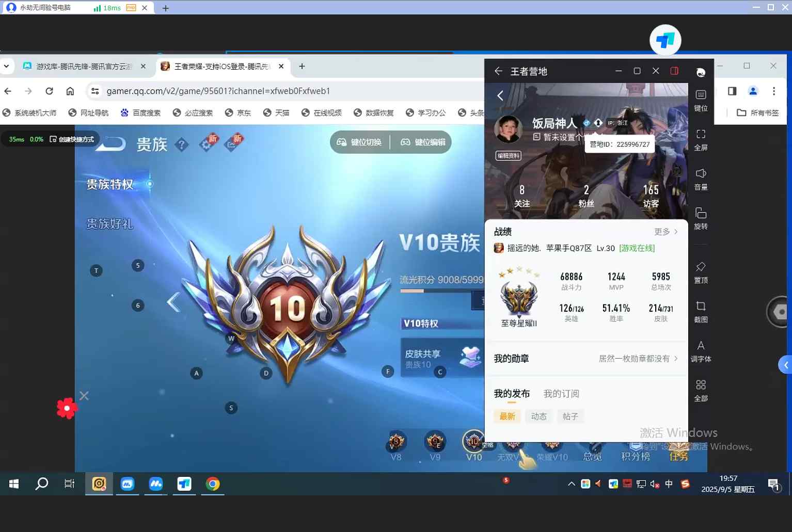792x532 pixels.
Task: Switch to 全屏 fullscreen mode
Action: 701,140
